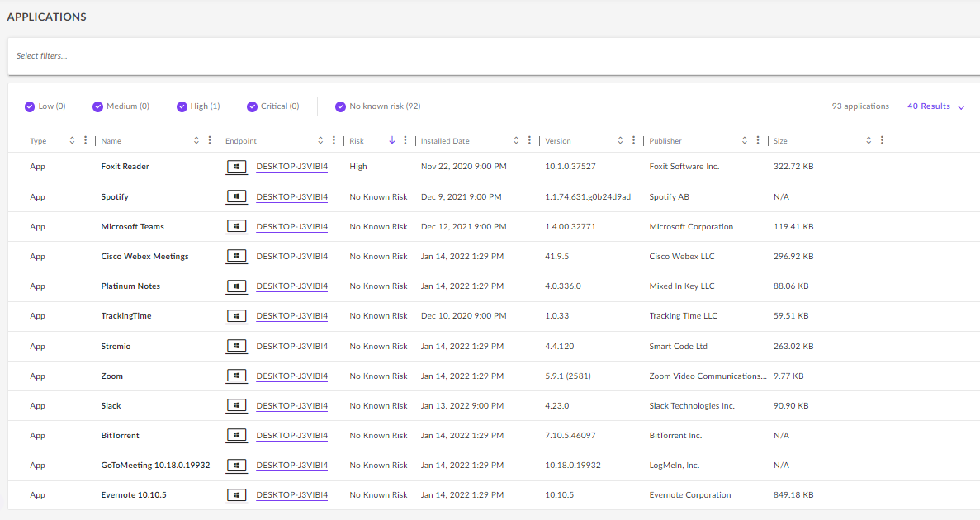Click the Windows endpoint icon in BitTorrent row
Image resolution: width=980 pixels, height=520 pixels.
pos(236,436)
